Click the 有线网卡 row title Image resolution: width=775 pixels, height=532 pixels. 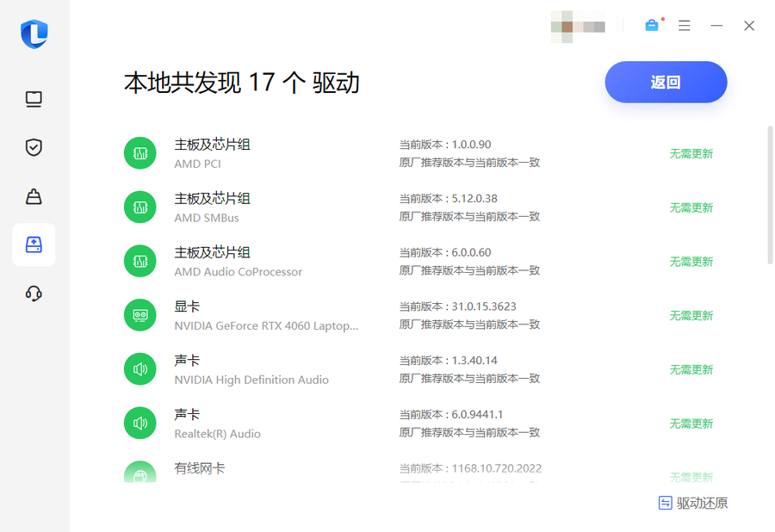coord(200,467)
